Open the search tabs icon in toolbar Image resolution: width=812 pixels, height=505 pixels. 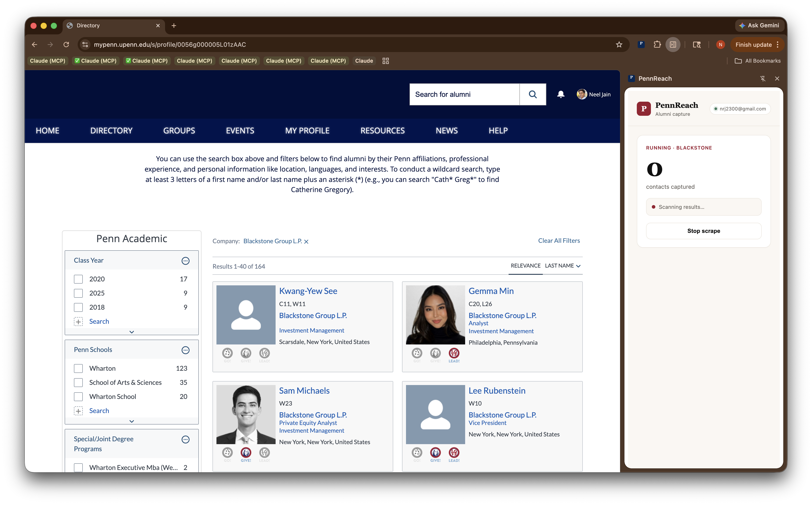tap(696, 44)
